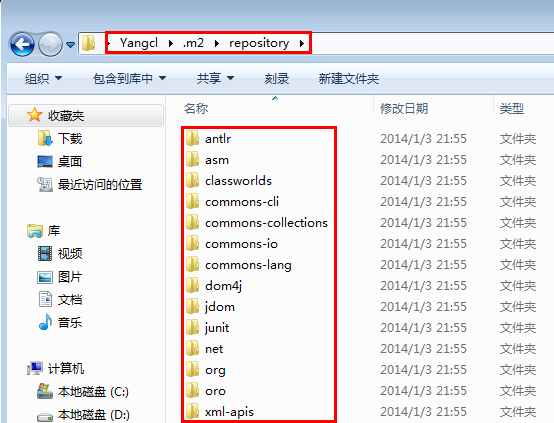Click the xml-apis folder name

coord(229,412)
